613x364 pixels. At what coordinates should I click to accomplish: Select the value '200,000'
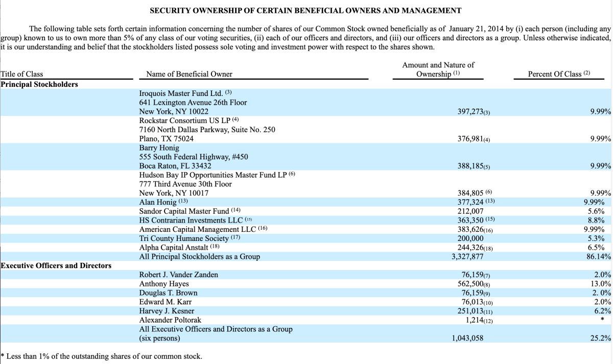point(470,238)
